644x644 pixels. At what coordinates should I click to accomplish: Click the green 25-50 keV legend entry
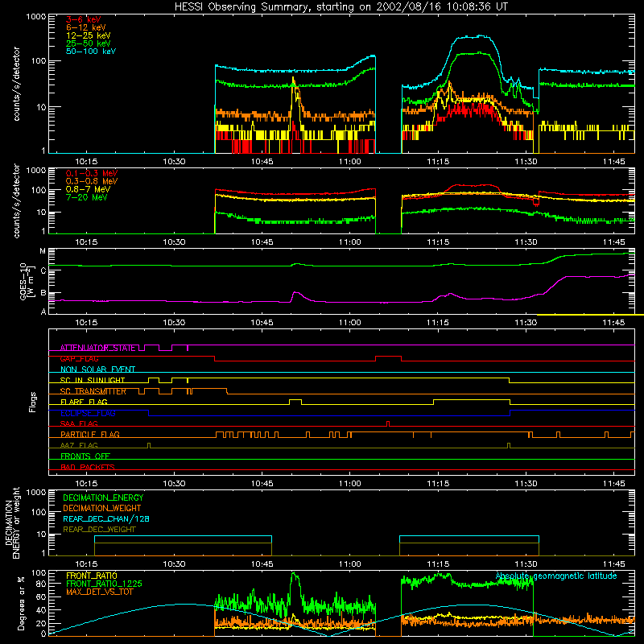[89, 43]
